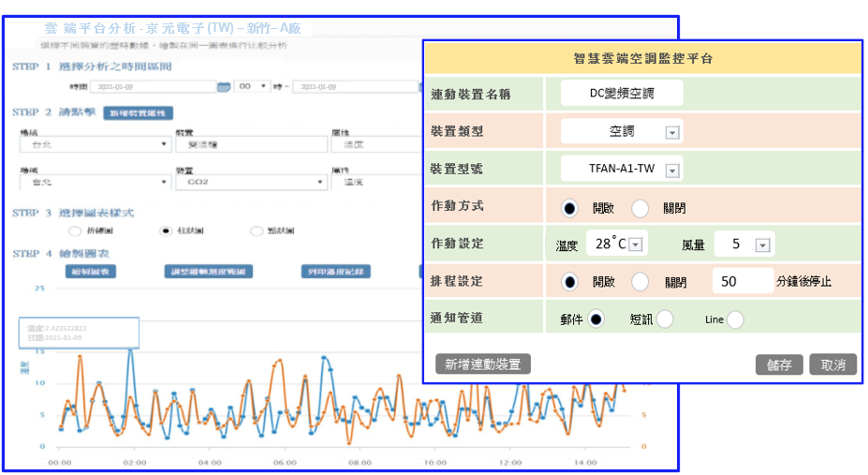Image resolution: width=868 pixels, height=475 pixels.
Task: Select the 點狀圖 chart style radio
Action: pyautogui.click(x=257, y=230)
